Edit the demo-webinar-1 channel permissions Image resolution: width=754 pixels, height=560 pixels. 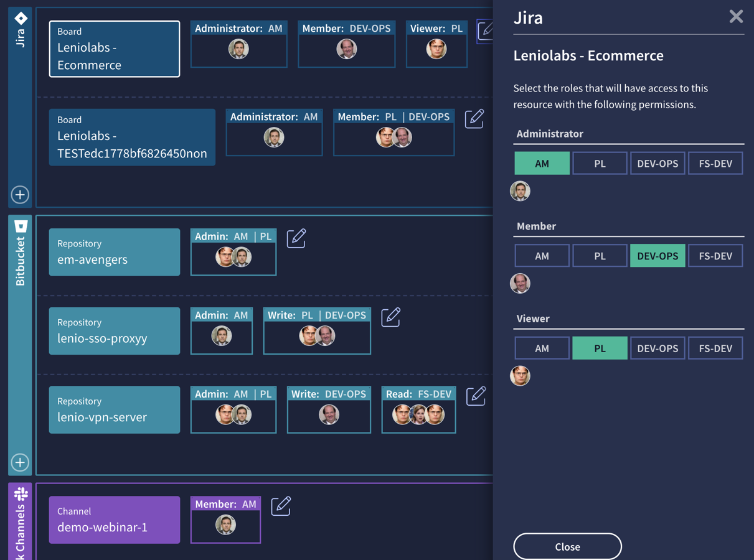point(281,506)
